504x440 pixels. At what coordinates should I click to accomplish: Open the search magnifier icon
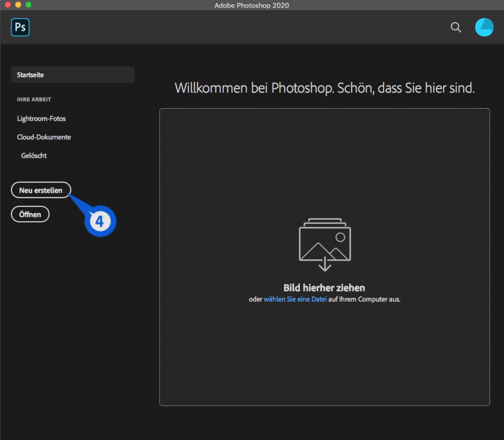[x=456, y=27]
